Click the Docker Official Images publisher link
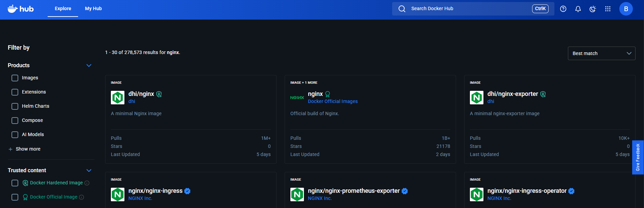The height and width of the screenshot is (208, 644). coord(333,101)
